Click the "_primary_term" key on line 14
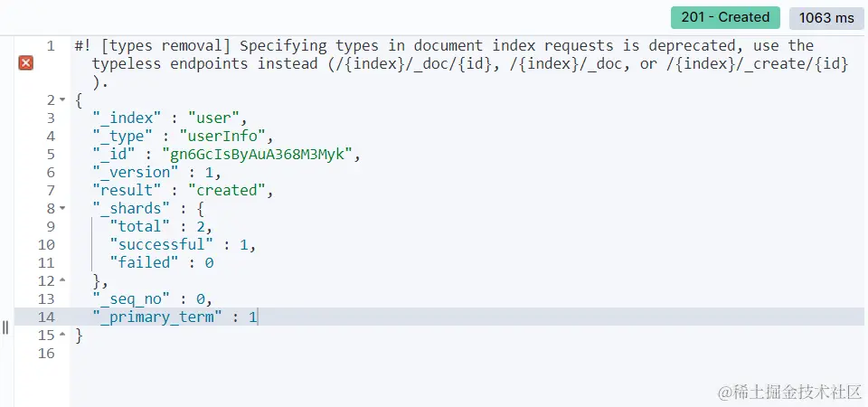868x407 pixels. (157, 317)
